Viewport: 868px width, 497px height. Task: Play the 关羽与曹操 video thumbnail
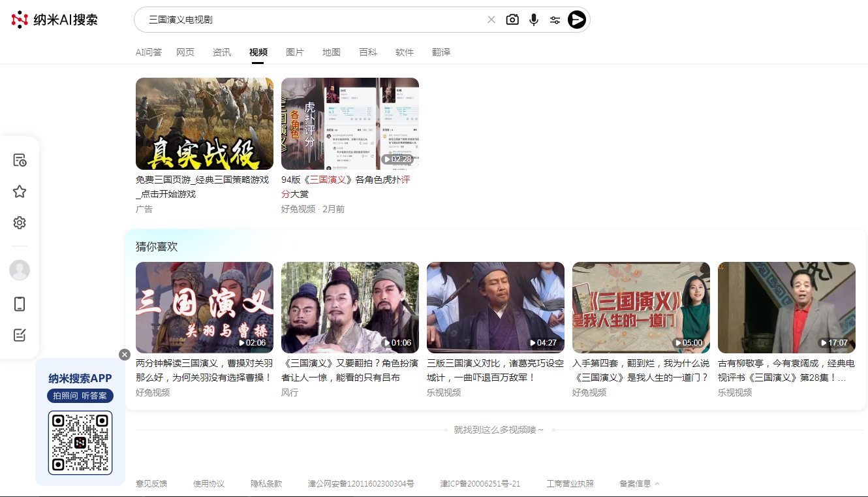tap(204, 308)
